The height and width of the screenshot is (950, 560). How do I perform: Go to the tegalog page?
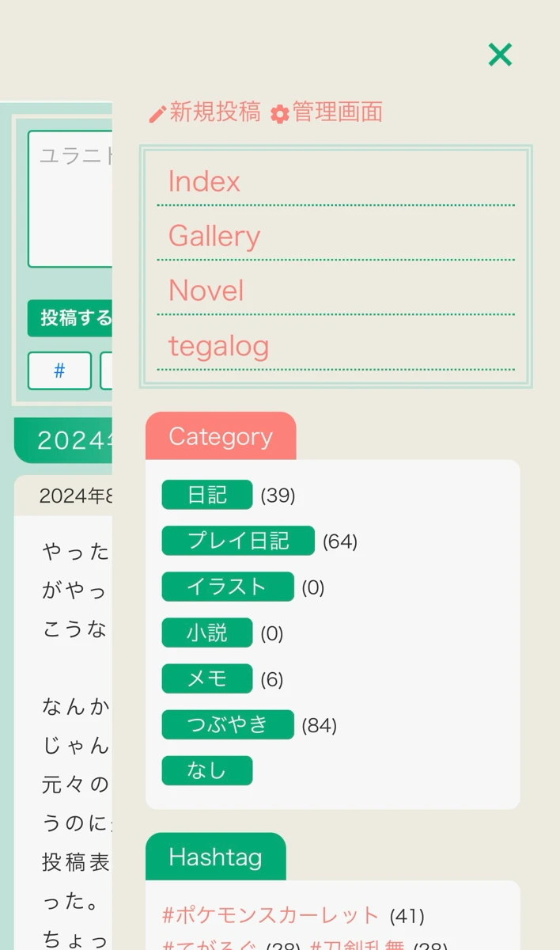(x=219, y=346)
